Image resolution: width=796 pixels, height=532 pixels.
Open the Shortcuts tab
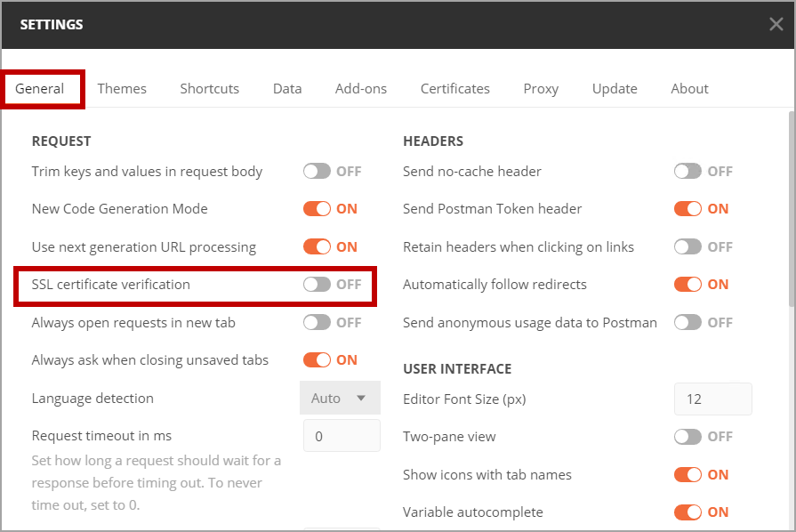coord(209,89)
